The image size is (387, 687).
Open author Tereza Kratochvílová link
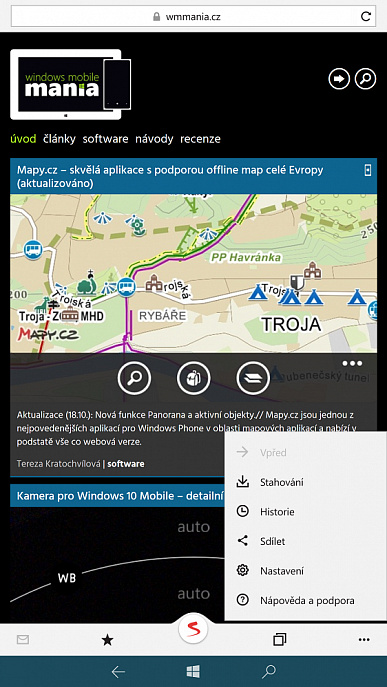[58, 464]
